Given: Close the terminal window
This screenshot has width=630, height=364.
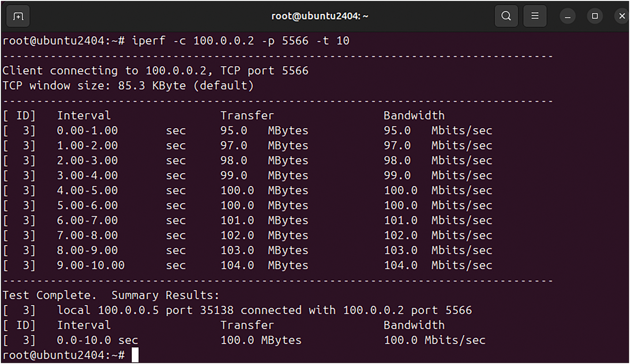Looking at the screenshot, I should coord(622,16).
